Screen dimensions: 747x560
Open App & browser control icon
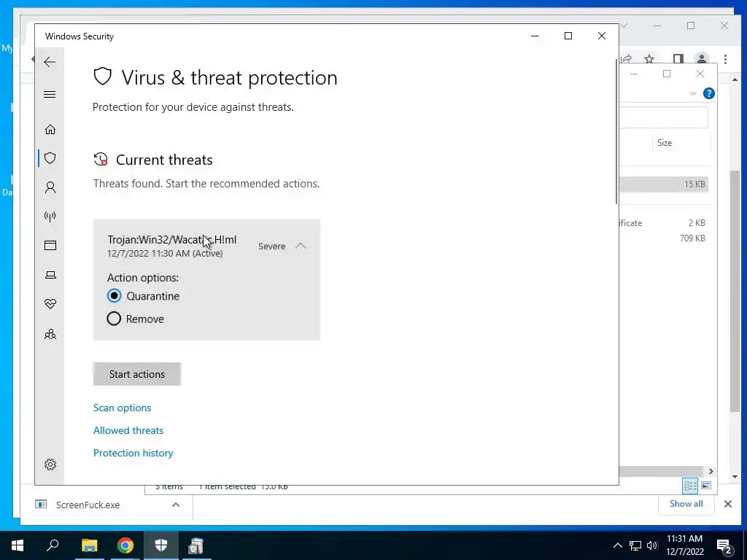50,245
